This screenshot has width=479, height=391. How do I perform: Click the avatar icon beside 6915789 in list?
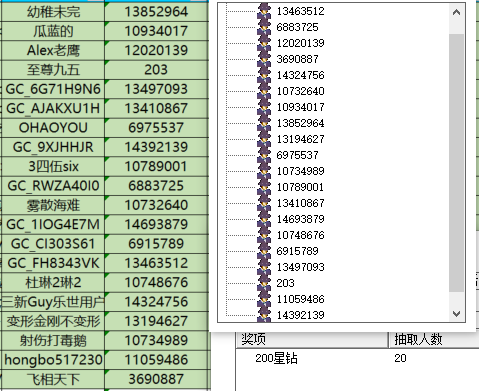[264, 251]
